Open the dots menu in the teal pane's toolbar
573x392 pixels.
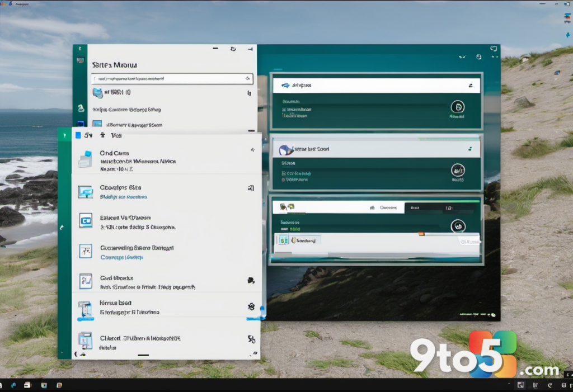tap(495, 57)
